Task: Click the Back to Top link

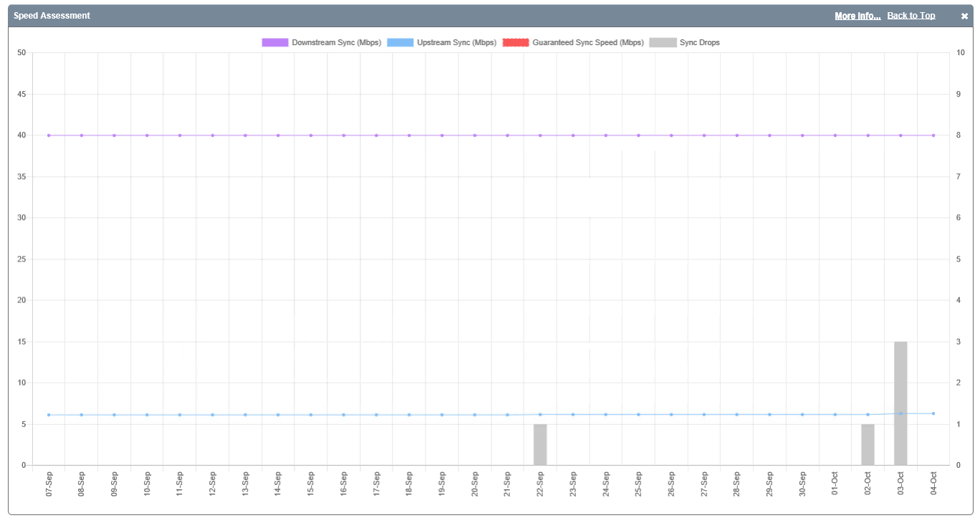Action: 911,16
